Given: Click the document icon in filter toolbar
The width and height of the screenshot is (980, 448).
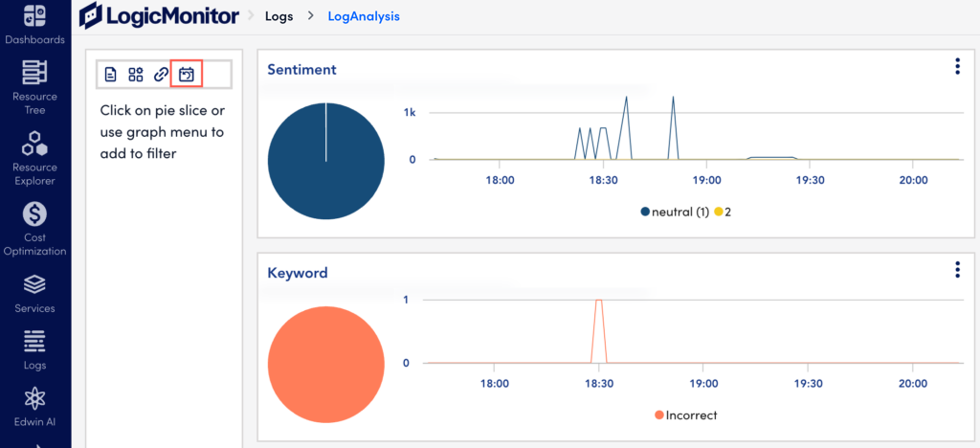Looking at the screenshot, I should (111, 74).
